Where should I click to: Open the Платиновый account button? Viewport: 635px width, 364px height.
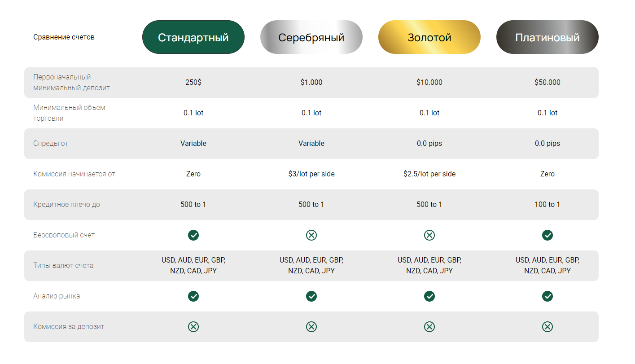(547, 37)
